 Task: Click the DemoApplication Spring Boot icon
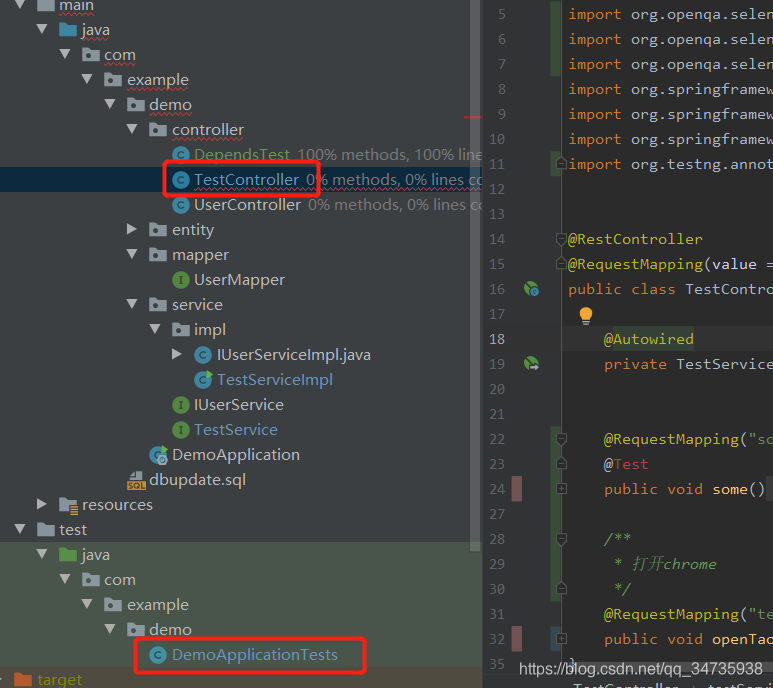coord(159,455)
